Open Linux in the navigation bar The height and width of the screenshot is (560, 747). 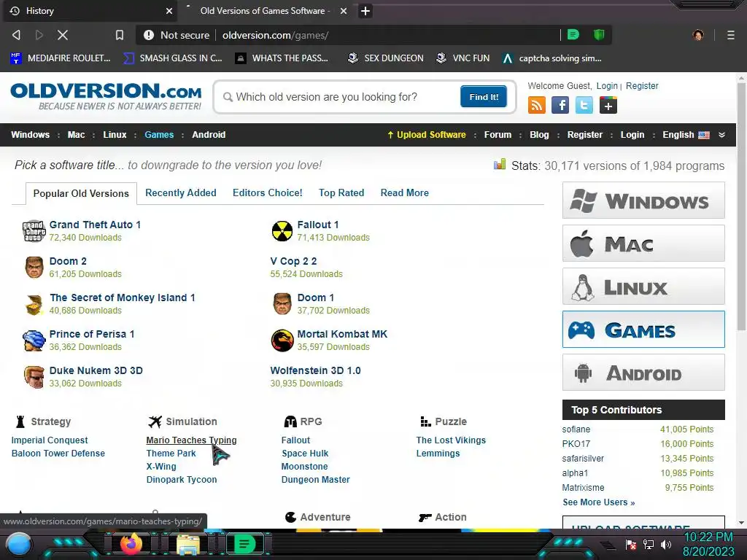115,135
